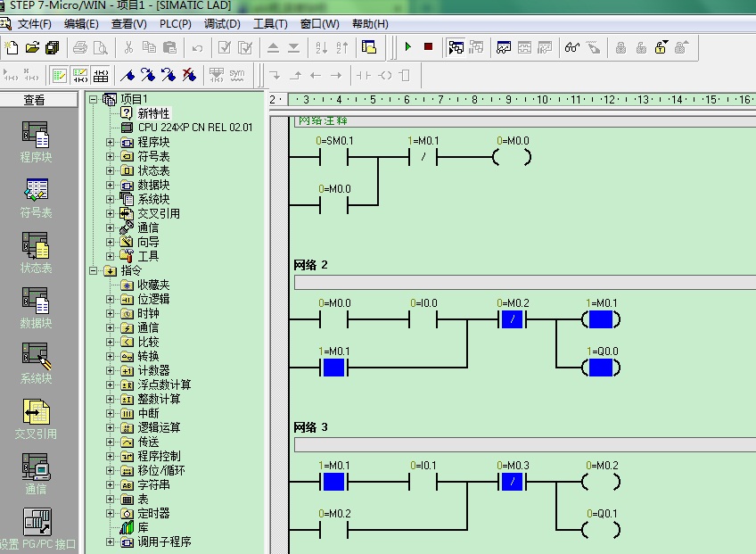Viewport: 756px width, 554px height.
Task: Click the right arrow line icon
Action: (x=336, y=76)
